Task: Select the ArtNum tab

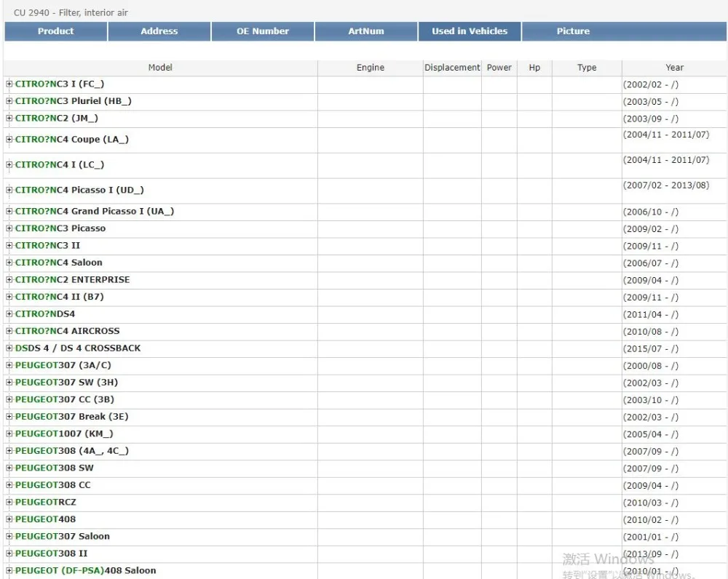Action: point(366,31)
